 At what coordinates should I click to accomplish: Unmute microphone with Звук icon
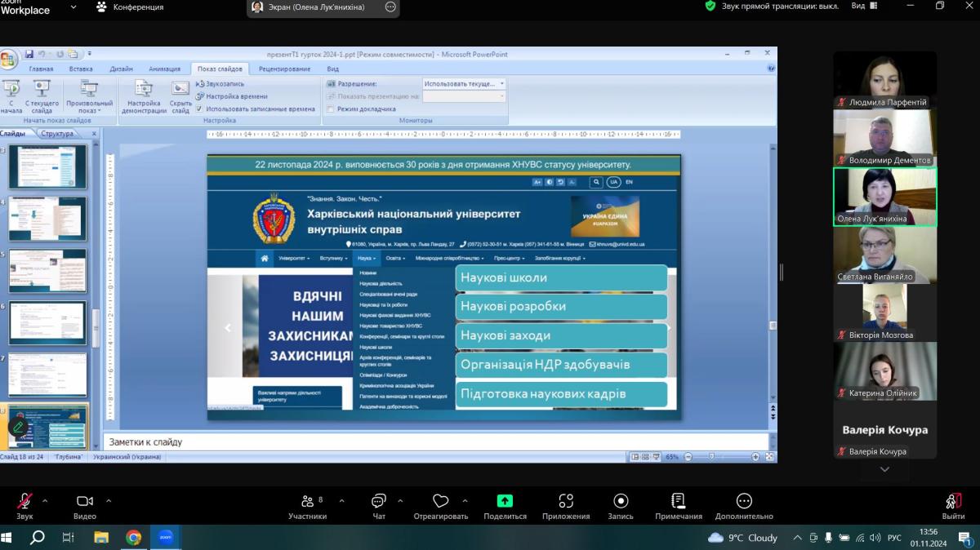point(24,502)
